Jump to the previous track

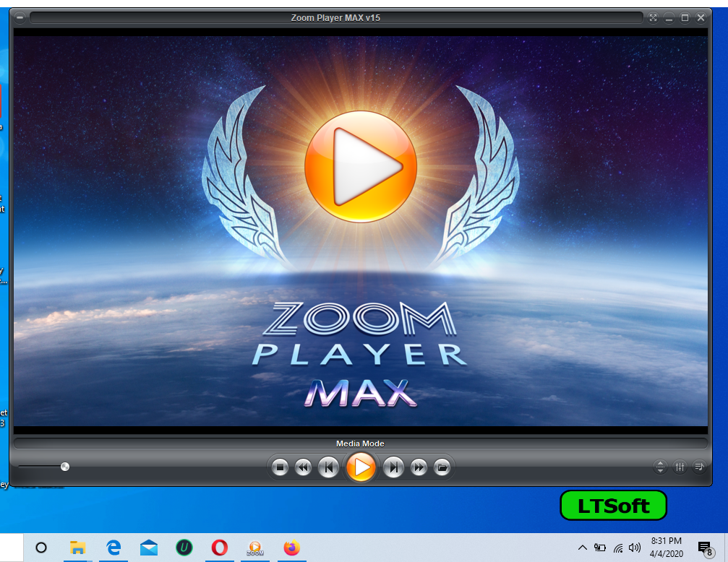(x=328, y=467)
